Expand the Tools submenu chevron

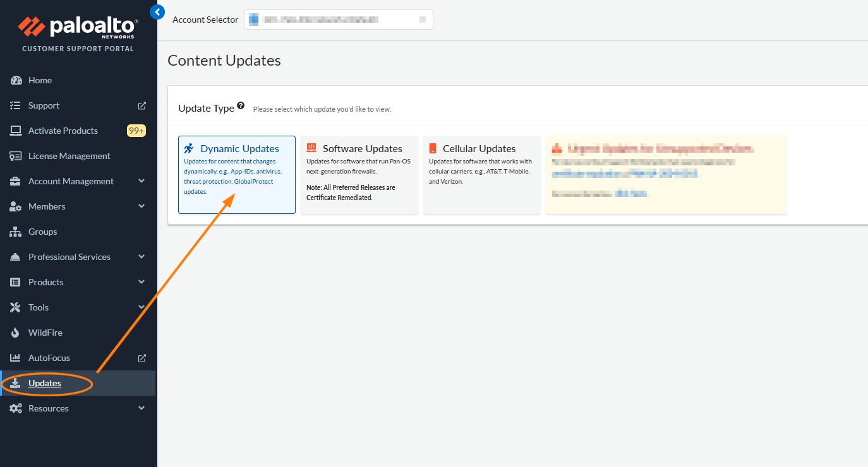click(142, 307)
